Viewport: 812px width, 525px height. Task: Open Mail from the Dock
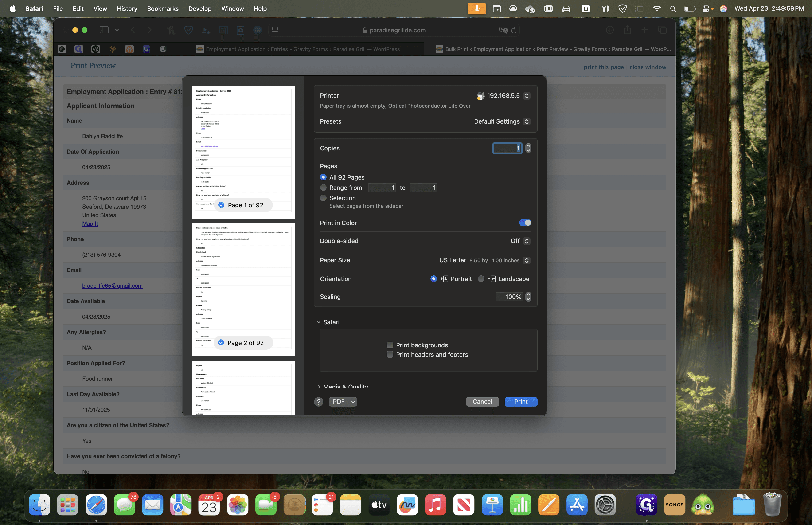[x=153, y=505]
